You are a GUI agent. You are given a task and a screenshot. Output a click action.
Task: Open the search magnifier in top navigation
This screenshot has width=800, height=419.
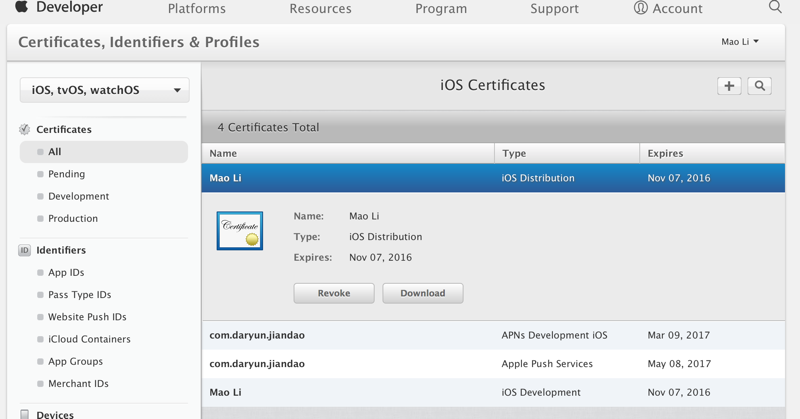[x=775, y=7]
